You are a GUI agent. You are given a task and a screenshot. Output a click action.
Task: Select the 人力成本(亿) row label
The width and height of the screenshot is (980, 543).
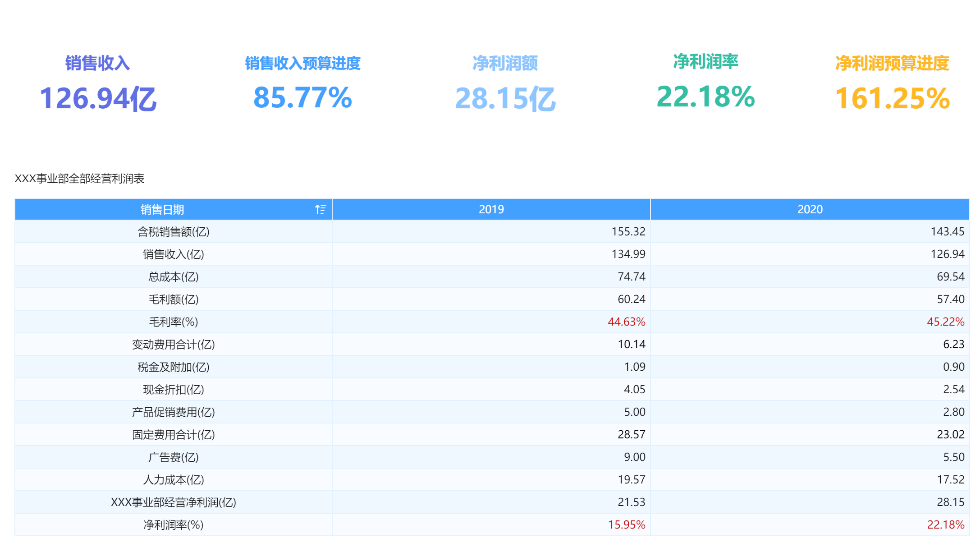tap(174, 480)
